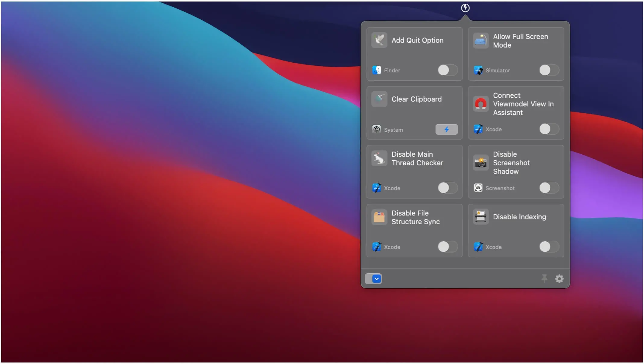Click Xcode icon under Disable Indexing
This screenshot has height=364, width=644.
[x=478, y=247]
